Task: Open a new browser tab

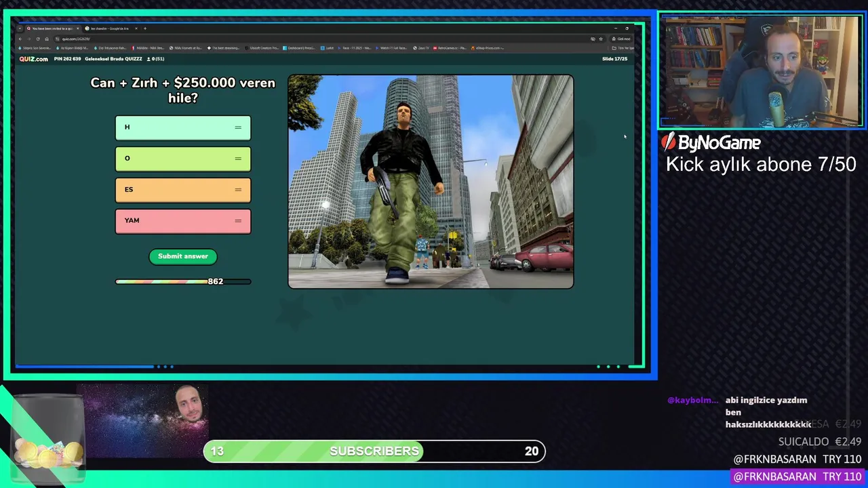Action: coord(145,28)
